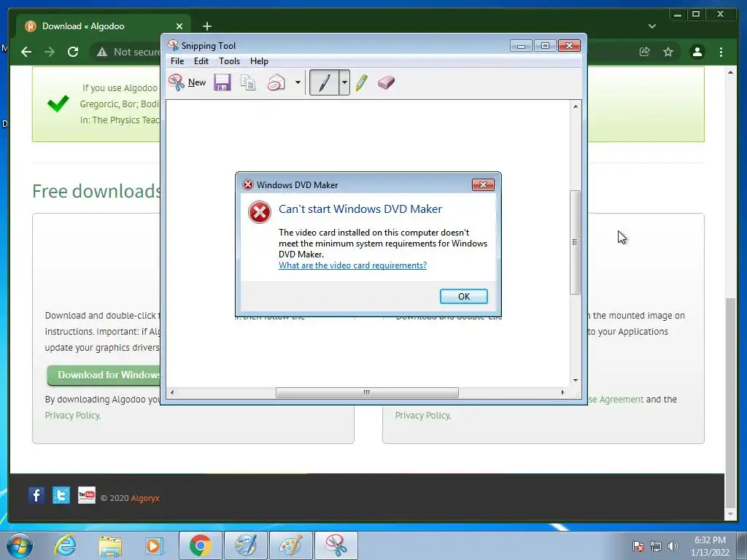The height and width of the screenshot is (560, 747).
Task: Expand the Chrome tab search chevron
Action: point(652,26)
